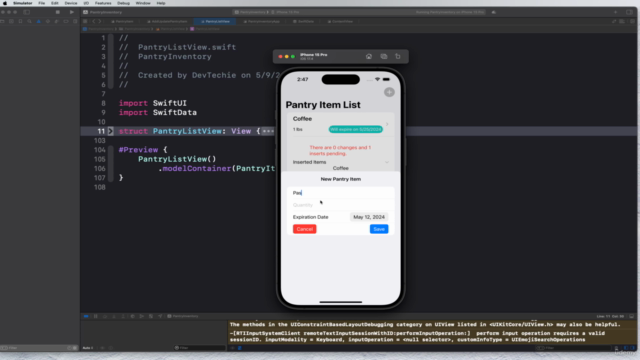Toggle breakpoints activation icon in debug bar
The image size is (640, 360).
86,316
